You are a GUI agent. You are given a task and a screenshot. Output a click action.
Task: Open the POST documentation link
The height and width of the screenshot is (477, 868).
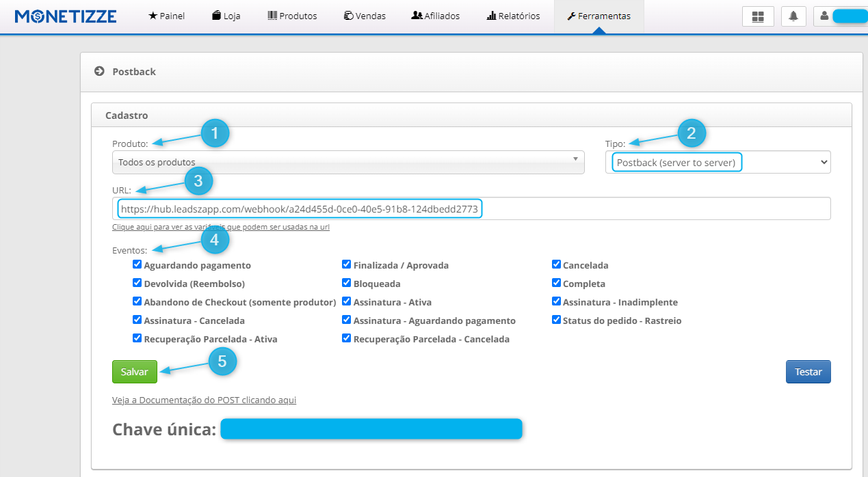pyautogui.click(x=204, y=400)
